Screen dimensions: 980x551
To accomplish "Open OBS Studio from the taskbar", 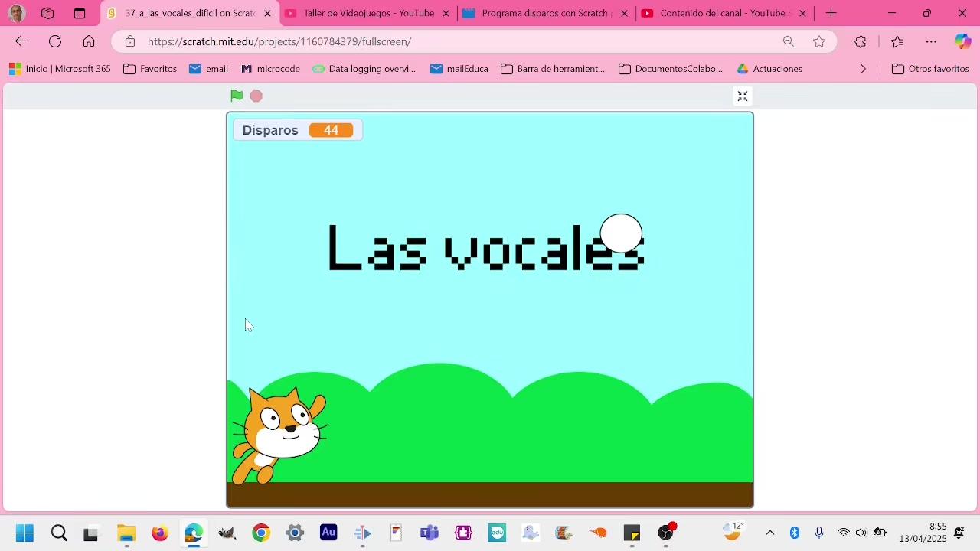I will 666,533.
